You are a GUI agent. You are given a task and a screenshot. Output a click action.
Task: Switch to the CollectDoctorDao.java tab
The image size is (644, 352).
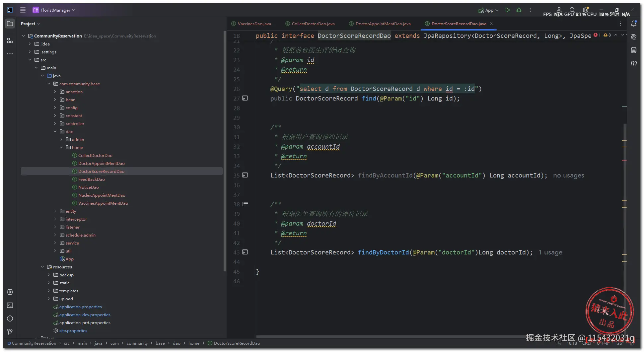pos(310,24)
